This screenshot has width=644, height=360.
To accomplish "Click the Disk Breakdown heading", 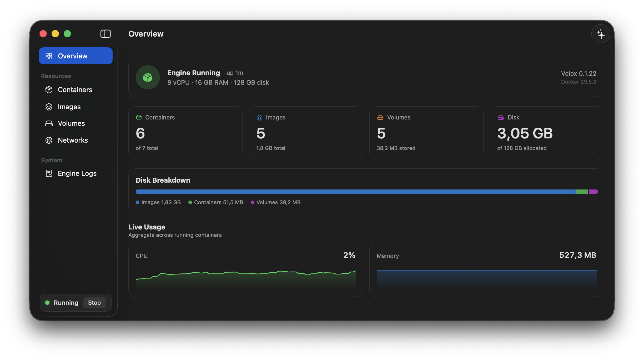I will pyautogui.click(x=163, y=180).
